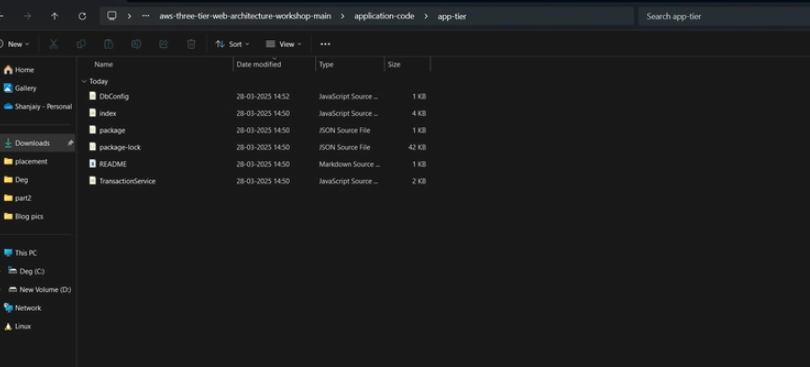Click the app-tier breadcrumb
810x367 pixels.
coord(452,16)
